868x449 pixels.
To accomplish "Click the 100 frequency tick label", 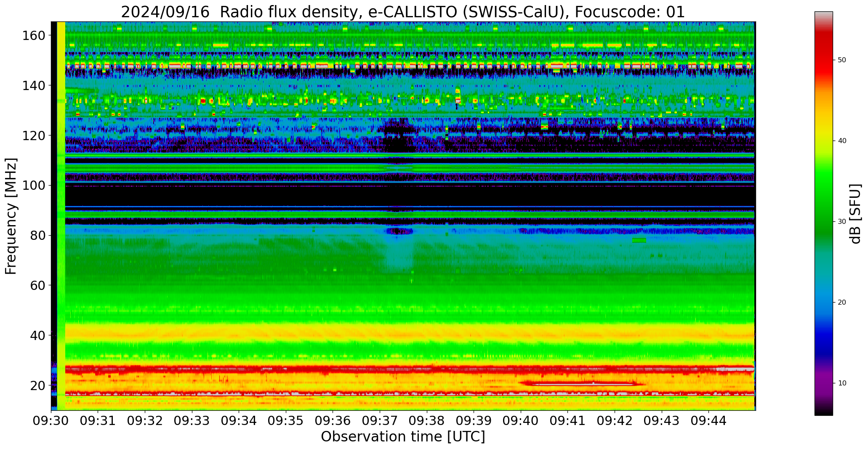I will (x=34, y=185).
